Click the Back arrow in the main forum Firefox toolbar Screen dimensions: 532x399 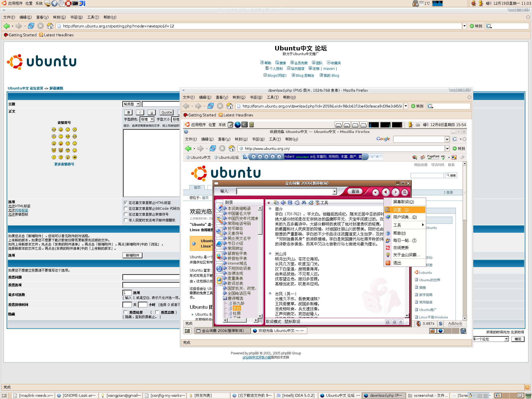(6, 26)
